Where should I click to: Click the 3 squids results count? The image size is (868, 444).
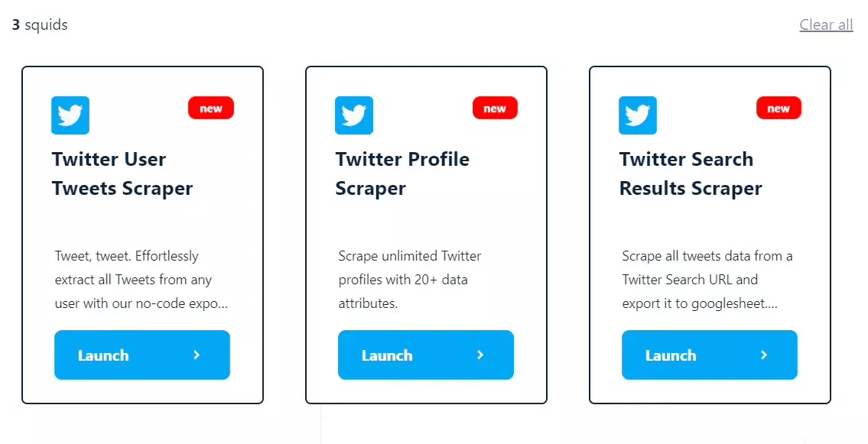coord(40,25)
